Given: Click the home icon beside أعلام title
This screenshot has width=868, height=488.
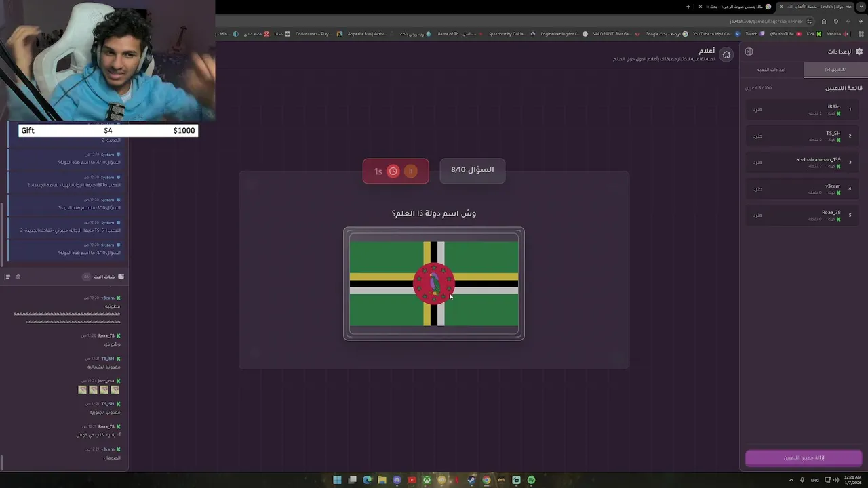Looking at the screenshot, I should [x=726, y=55].
